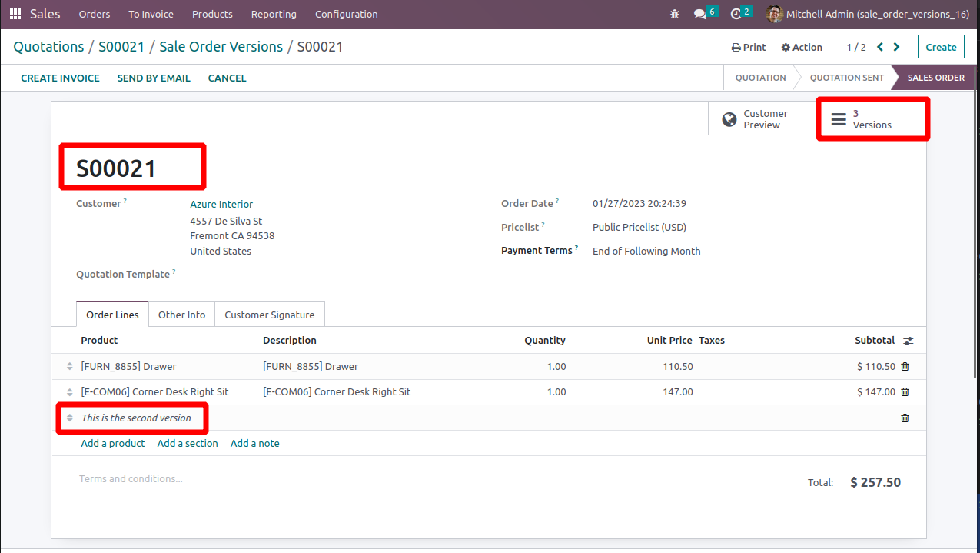980x553 pixels.
Task: Select SALES ORDER status stage
Action: (935, 78)
